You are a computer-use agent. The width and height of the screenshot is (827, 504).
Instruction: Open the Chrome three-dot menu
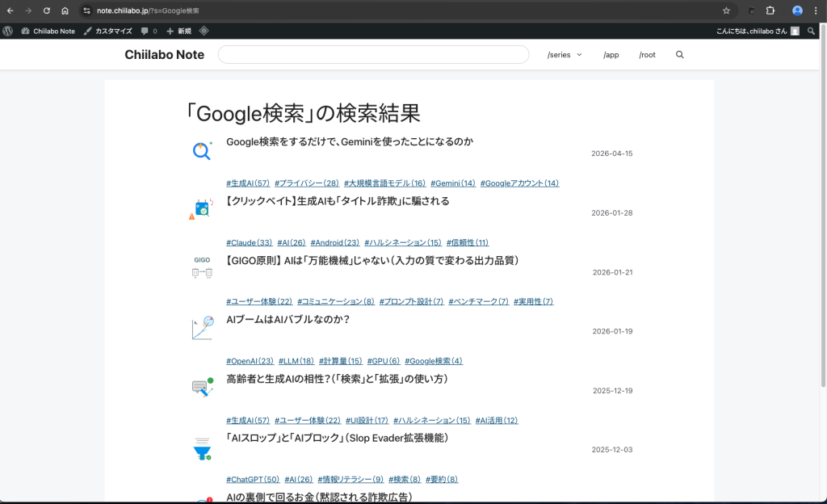point(816,10)
